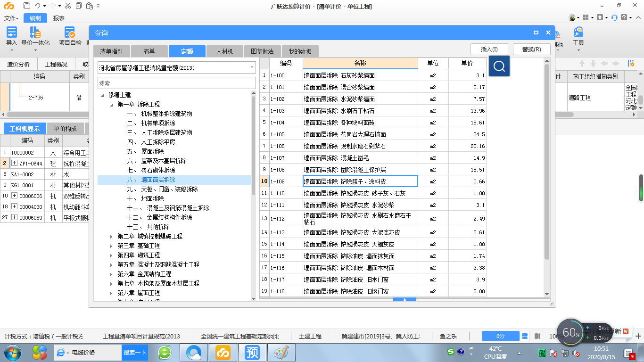Click the 工具 tools icon

point(578,32)
